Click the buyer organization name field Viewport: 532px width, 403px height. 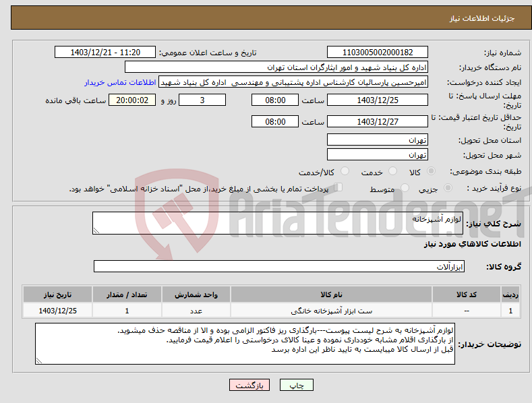tap(276, 67)
